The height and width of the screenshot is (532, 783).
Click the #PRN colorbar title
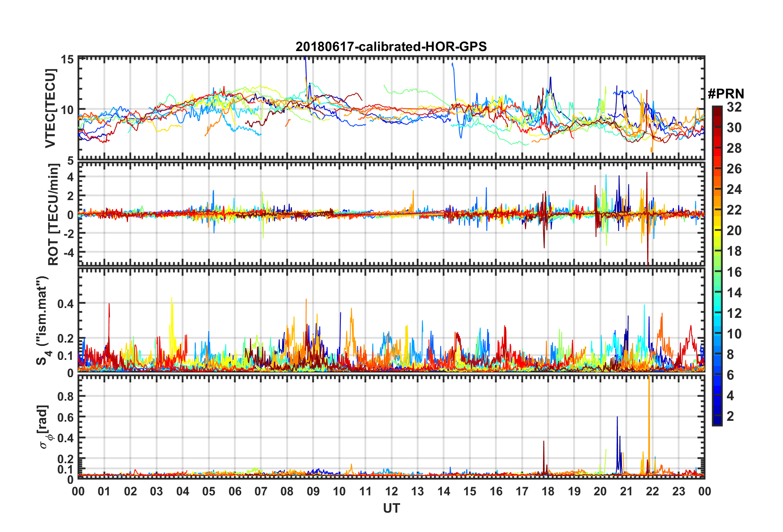(726, 93)
